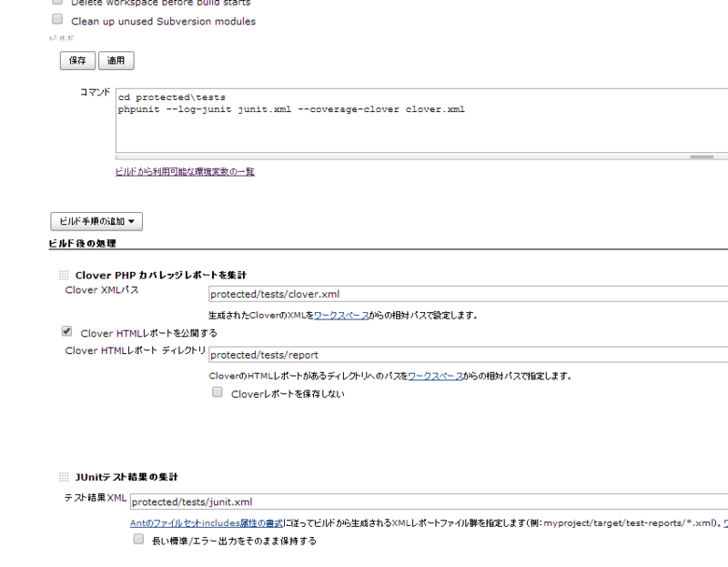Click the ビルド後の処理 section heading

[x=82, y=243]
